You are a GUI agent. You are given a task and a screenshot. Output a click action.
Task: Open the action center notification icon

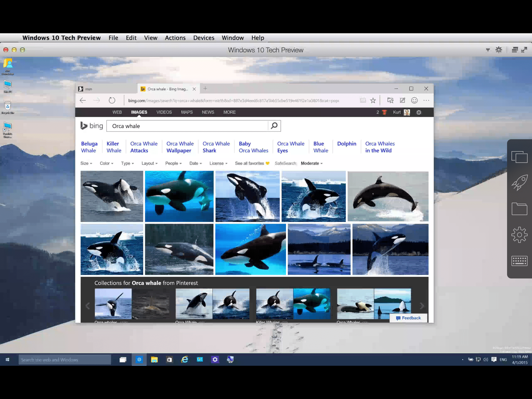[x=494, y=360]
